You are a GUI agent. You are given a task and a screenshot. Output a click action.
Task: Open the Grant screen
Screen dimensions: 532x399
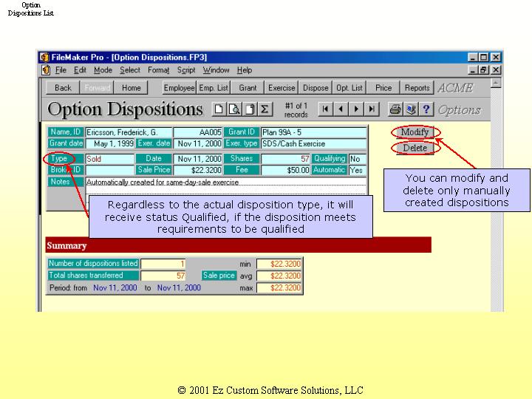click(248, 88)
